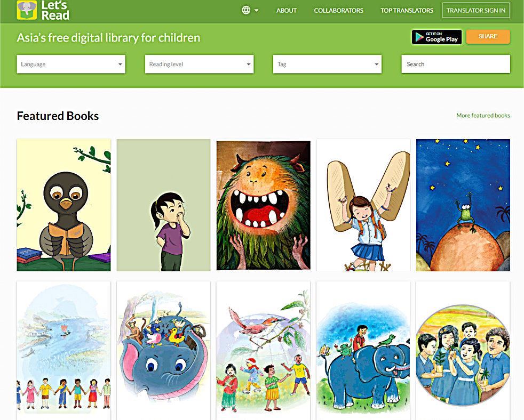Expand the Tag filter dropdown

coord(328,64)
